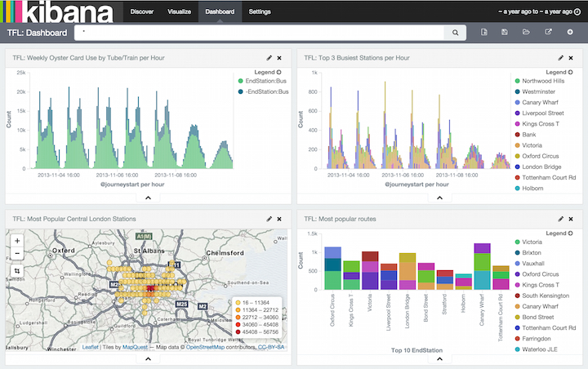Expand the spy panel under the London map
The width and height of the screenshot is (588, 369).
[148, 358]
